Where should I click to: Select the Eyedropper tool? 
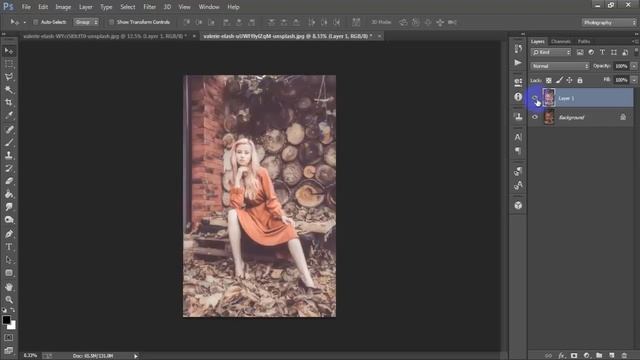(x=9, y=115)
